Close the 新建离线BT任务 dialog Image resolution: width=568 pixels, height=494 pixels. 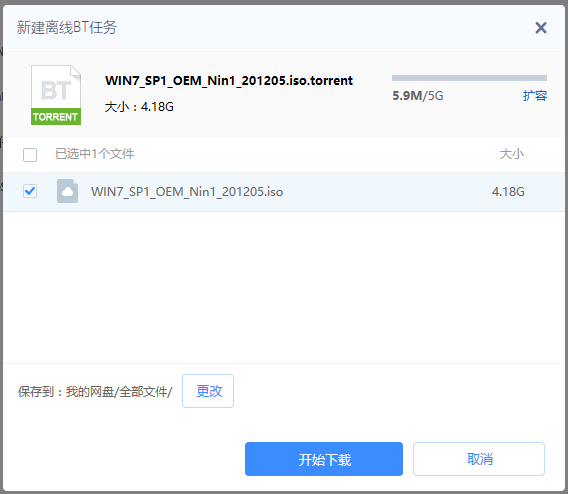tap(541, 28)
